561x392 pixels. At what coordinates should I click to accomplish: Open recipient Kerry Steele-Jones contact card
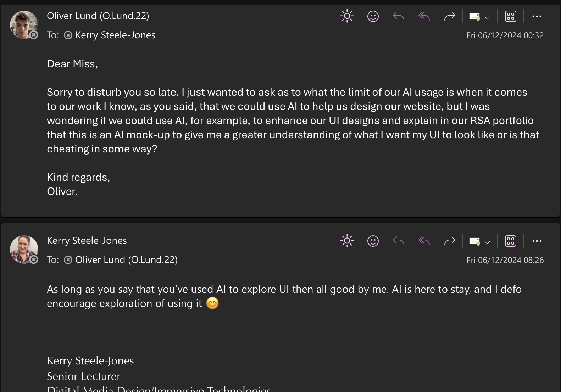coord(115,35)
